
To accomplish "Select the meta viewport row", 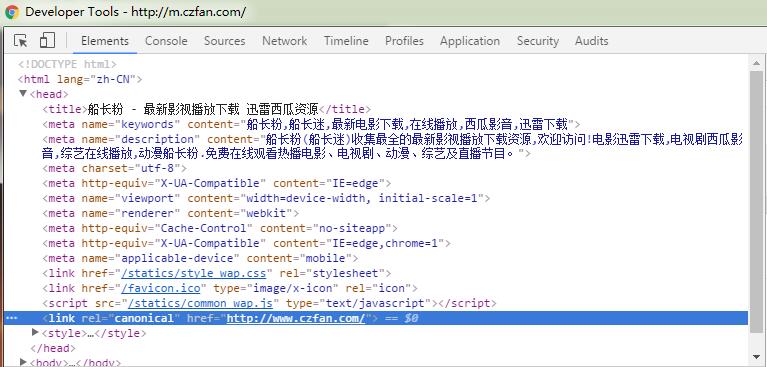I will tap(266, 198).
